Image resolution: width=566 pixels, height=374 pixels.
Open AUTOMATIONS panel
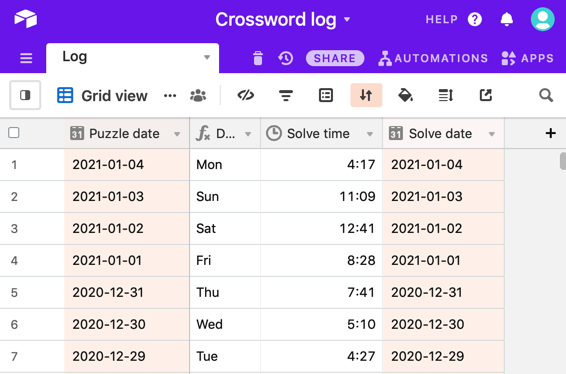pos(433,58)
